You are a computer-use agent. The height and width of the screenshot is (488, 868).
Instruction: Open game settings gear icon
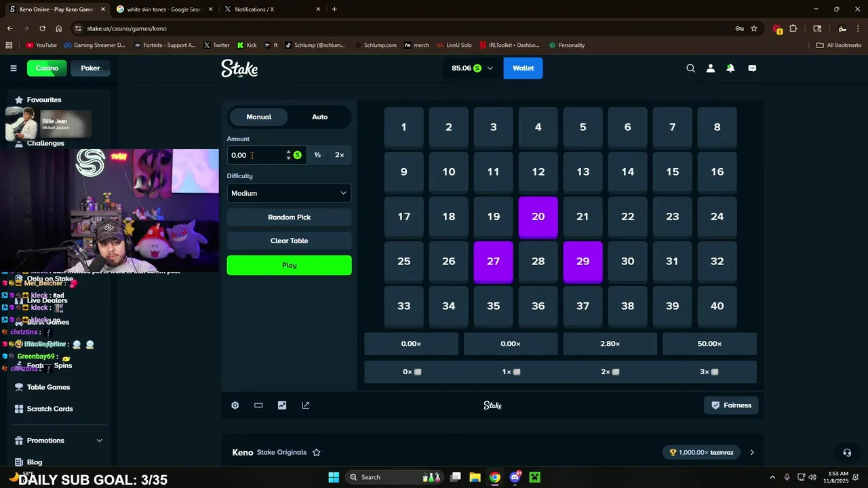pos(235,405)
